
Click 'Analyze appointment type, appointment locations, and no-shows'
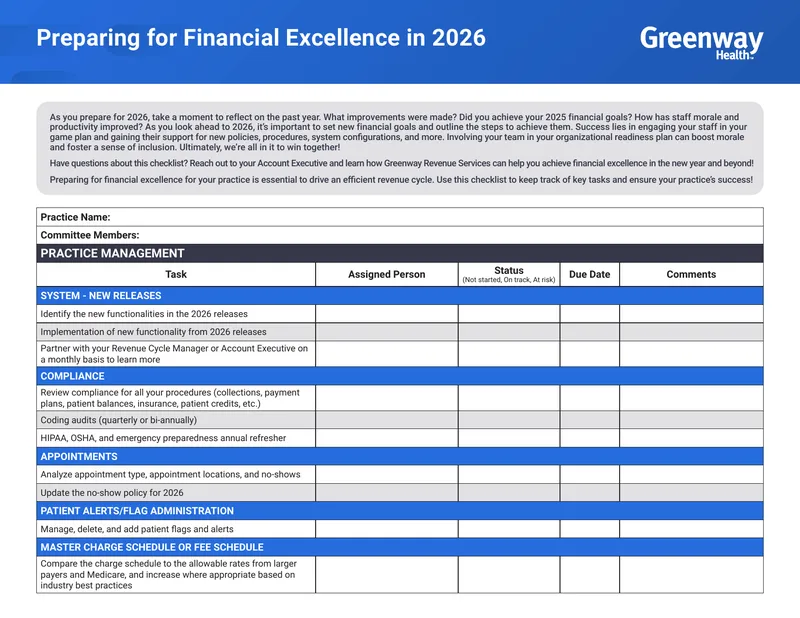tap(170, 474)
